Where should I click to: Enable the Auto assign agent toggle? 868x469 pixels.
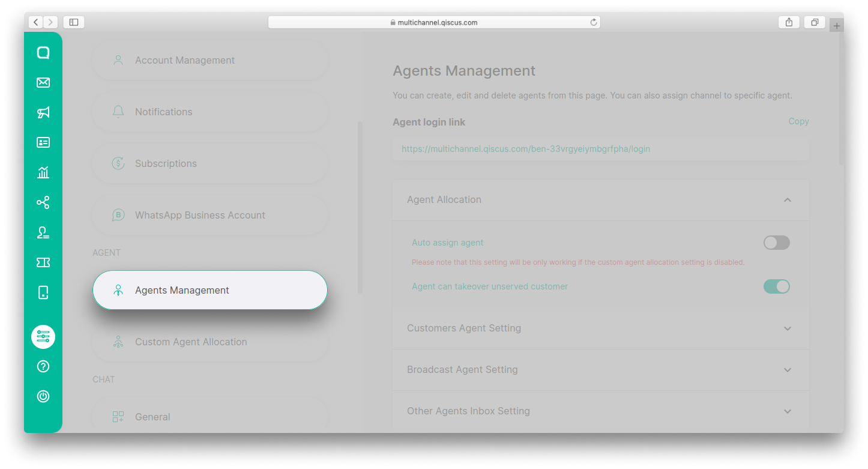click(x=777, y=243)
